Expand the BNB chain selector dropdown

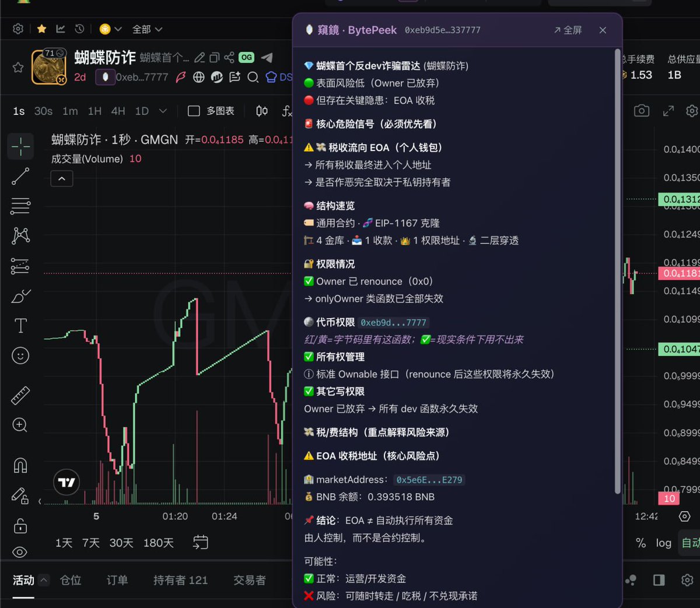pyautogui.click(x=110, y=29)
